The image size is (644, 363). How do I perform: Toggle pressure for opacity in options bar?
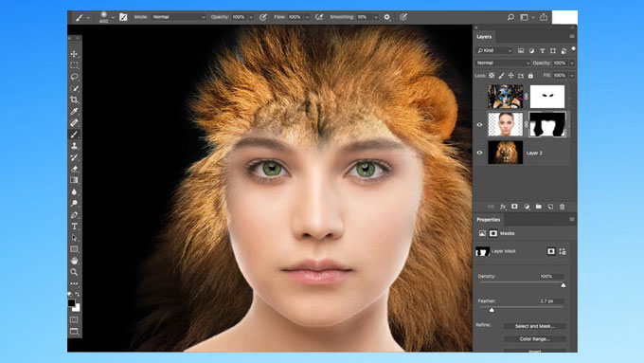pos(263,17)
